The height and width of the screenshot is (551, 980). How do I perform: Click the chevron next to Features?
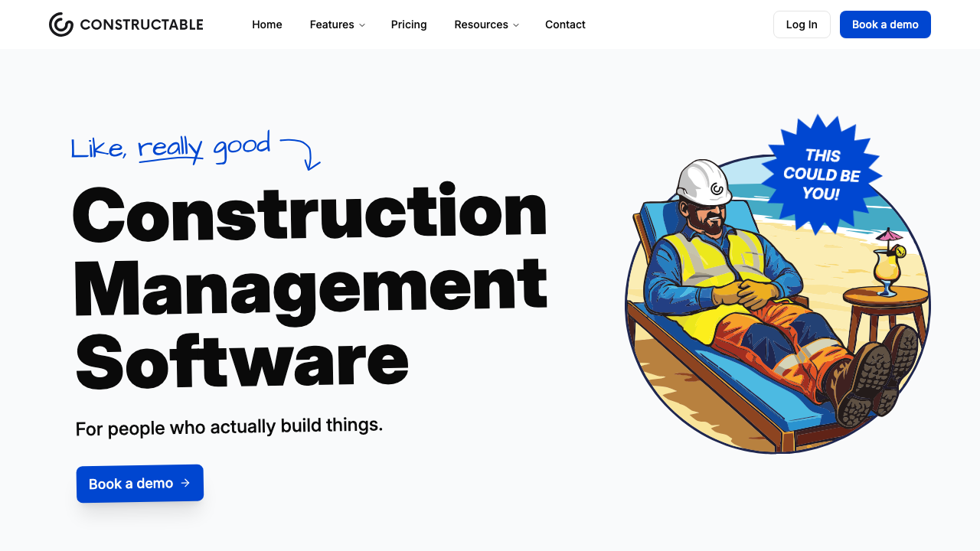click(x=362, y=24)
